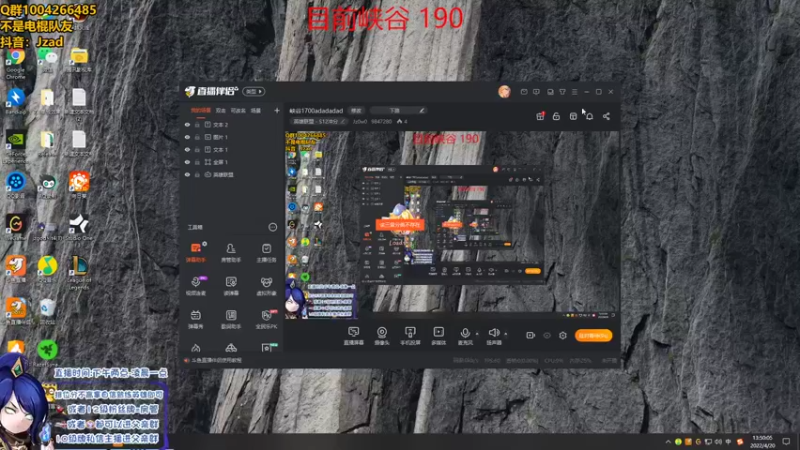Screen dimensions: 800x450
Task: Hide the 全屏 1 layer via eye icon
Action: pos(187,162)
